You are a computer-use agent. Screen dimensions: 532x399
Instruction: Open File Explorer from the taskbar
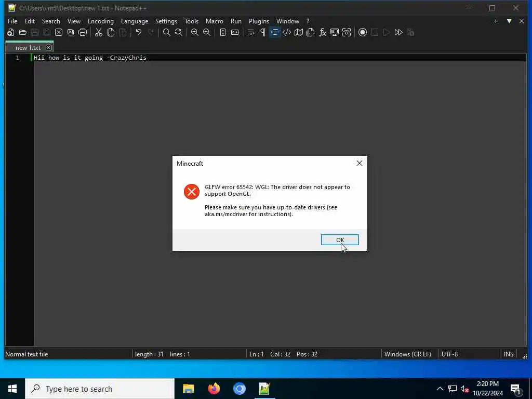point(188,389)
